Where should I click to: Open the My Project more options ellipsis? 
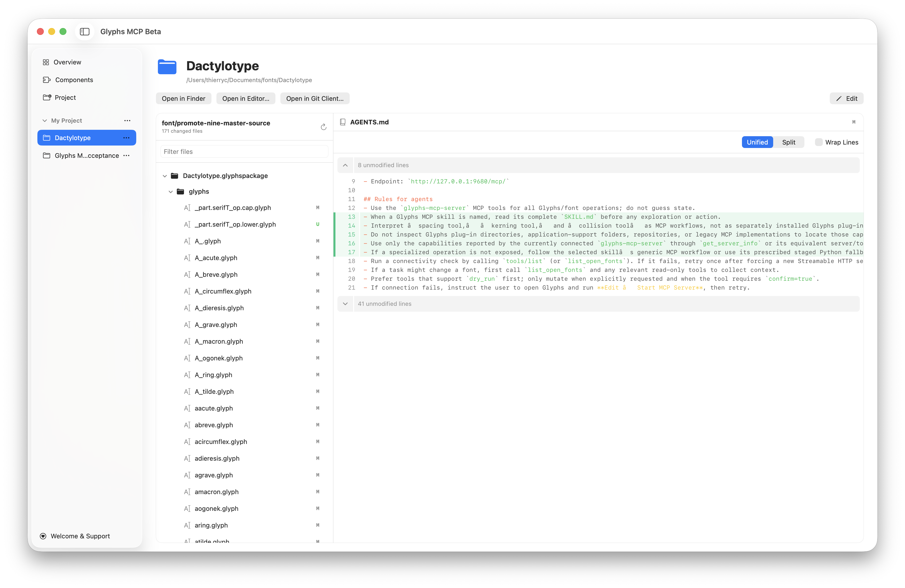click(127, 120)
